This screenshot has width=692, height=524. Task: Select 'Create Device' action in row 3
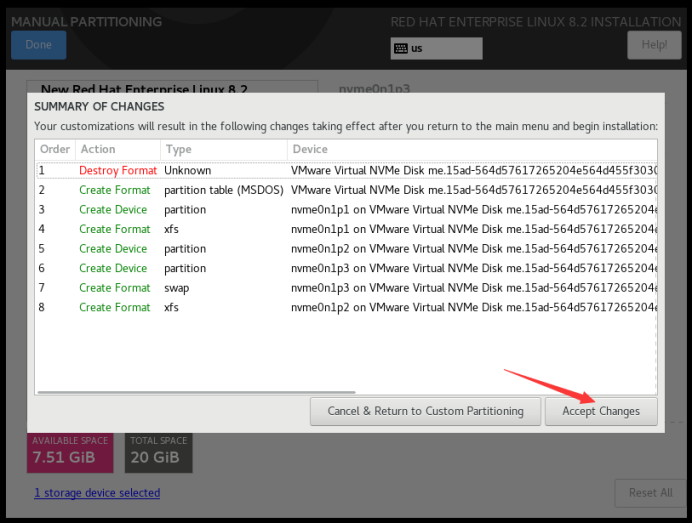pos(113,210)
